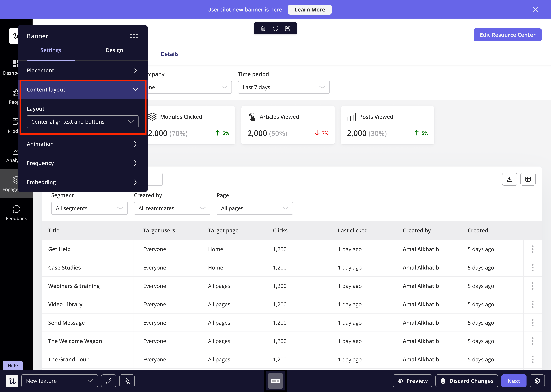Open row menu for The Grand Tour
The image size is (551, 392).
pos(532,359)
